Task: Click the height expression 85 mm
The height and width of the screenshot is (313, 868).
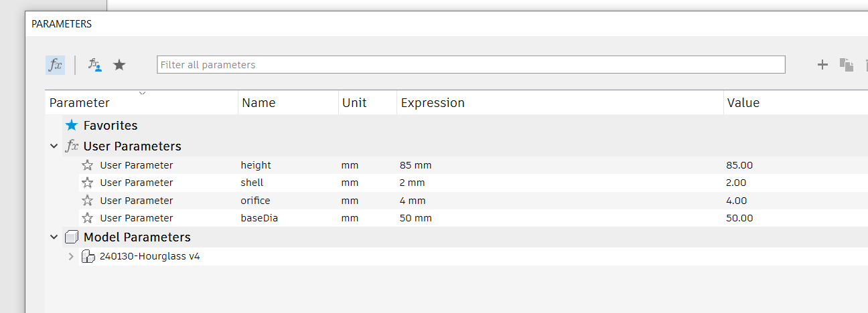Action: point(415,165)
